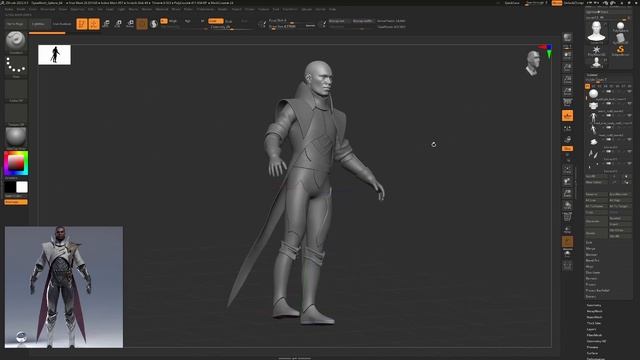
Task: Select the Rotate transform icon on top shelf
Action: pyautogui.click(x=130, y=24)
